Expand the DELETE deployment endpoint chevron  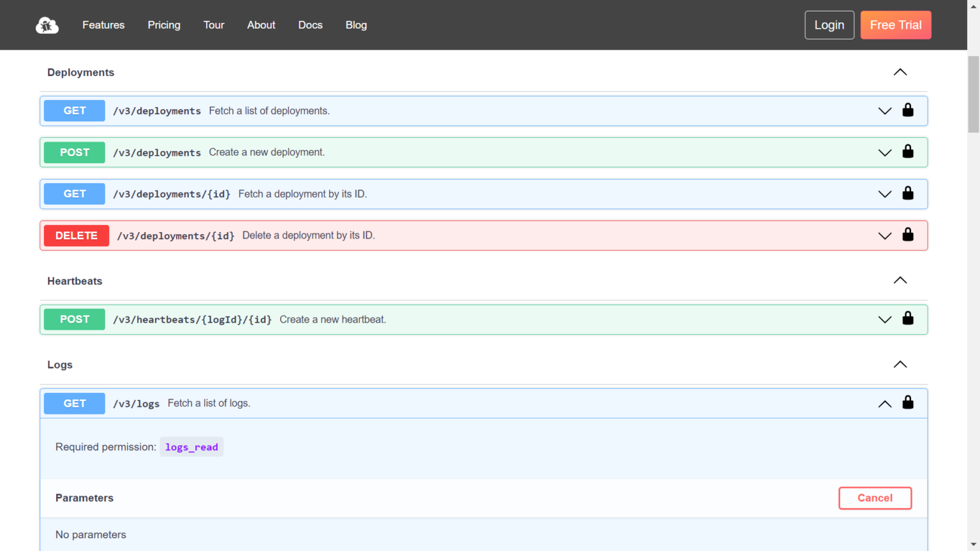884,236
